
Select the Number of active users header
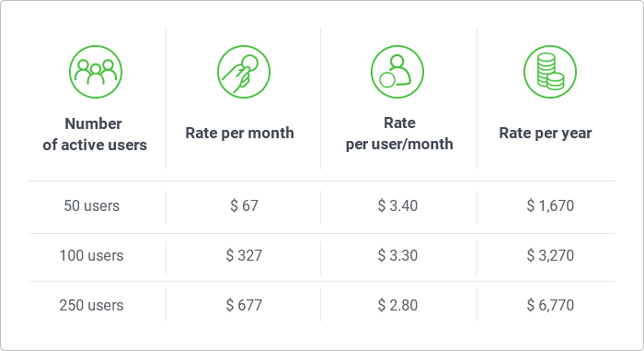point(95,135)
